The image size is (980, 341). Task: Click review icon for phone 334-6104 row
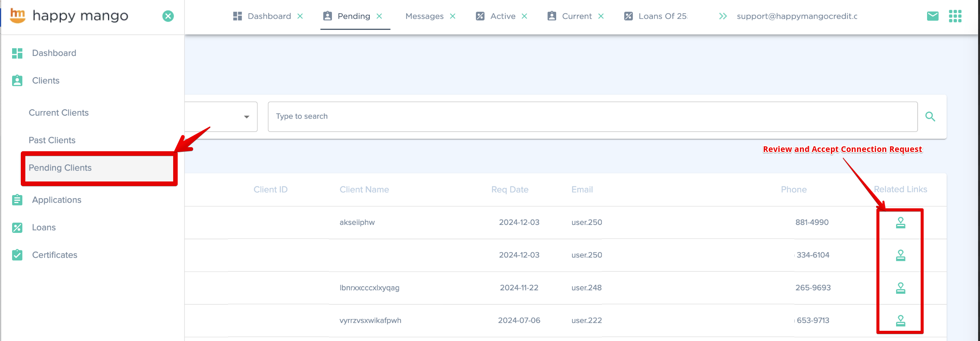coord(900,255)
